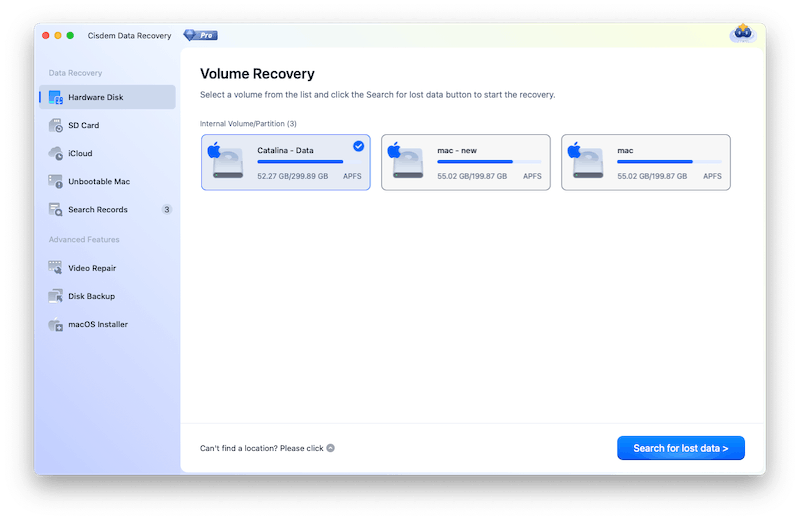Click the Search Records magnifier icon
Viewport: 800px width, 520px height.
tap(56, 209)
